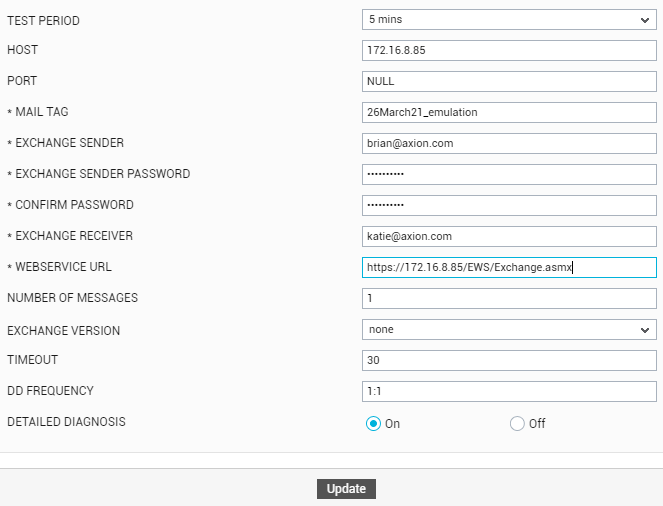
Task: Open the TEST PERIOD dropdown
Action: 509,20
